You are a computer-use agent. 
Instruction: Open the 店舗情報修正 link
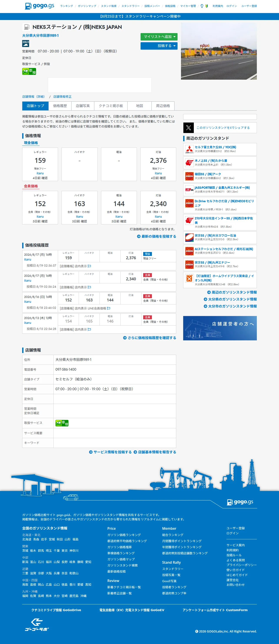click(x=62, y=97)
